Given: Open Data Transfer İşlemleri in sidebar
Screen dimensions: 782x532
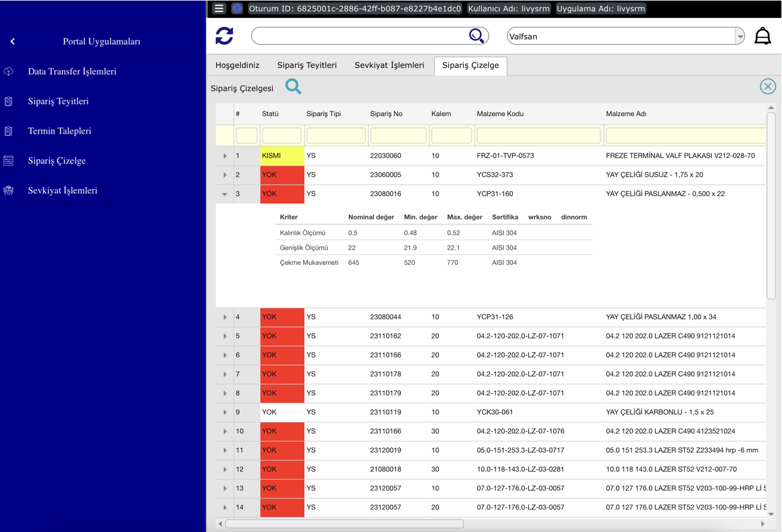Looking at the screenshot, I should pyautogui.click(x=71, y=71).
